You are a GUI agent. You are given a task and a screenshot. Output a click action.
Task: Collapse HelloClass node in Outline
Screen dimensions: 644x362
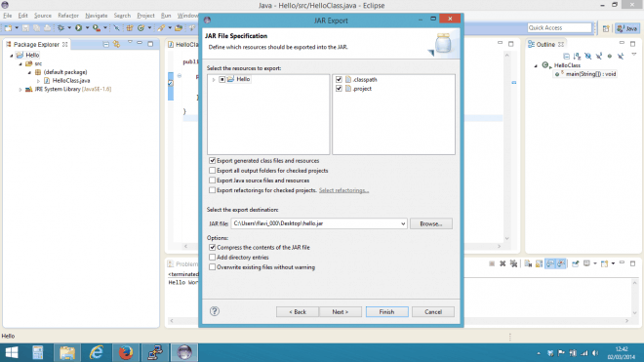pos(536,65)
